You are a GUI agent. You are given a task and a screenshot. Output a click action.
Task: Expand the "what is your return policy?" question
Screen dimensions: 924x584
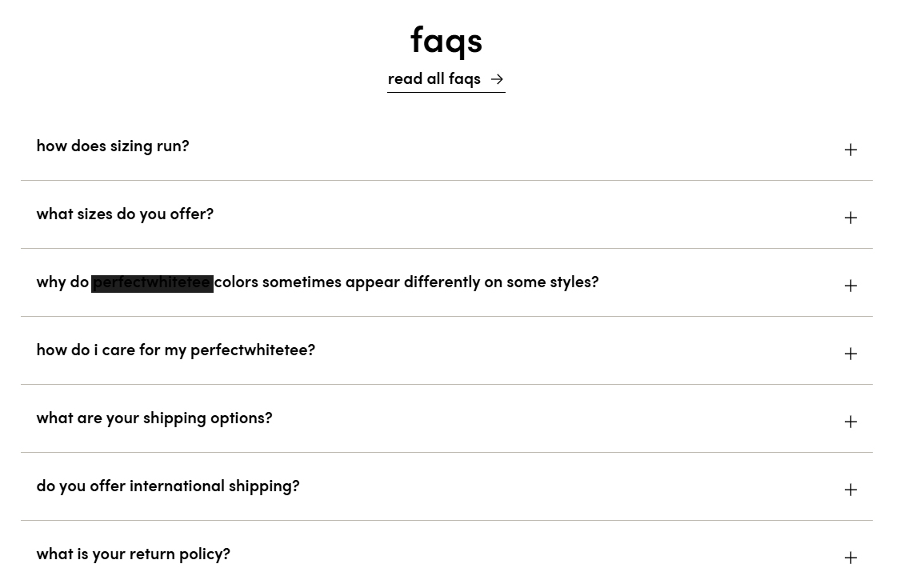point(133,554)
